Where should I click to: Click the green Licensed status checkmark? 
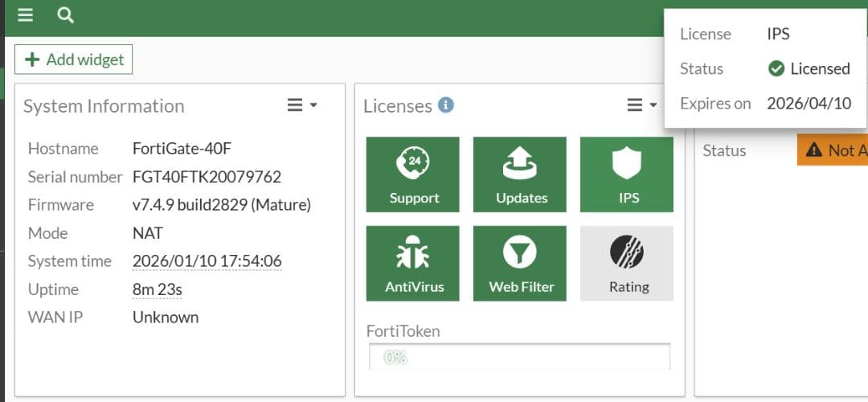click(x=776, y=69)
